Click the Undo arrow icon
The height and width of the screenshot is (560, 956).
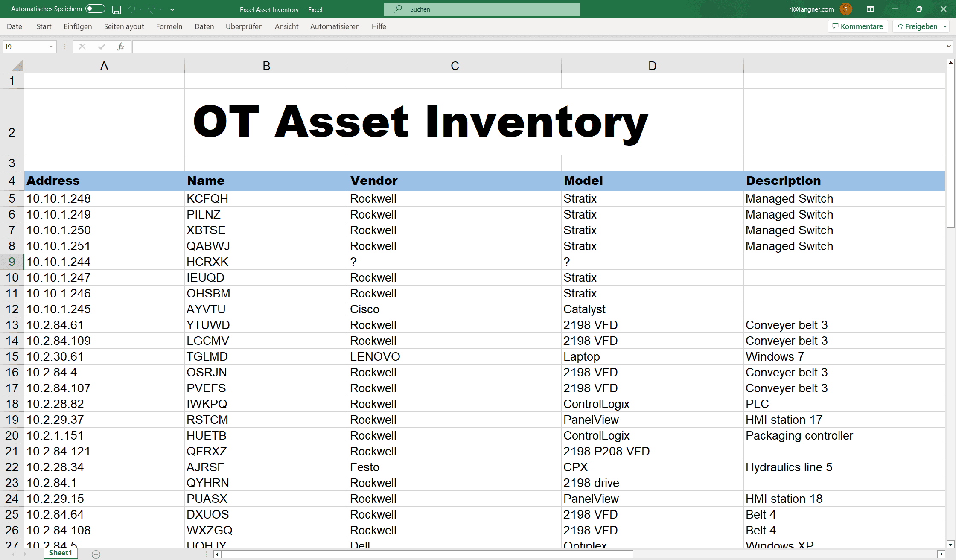click(131, 9)
